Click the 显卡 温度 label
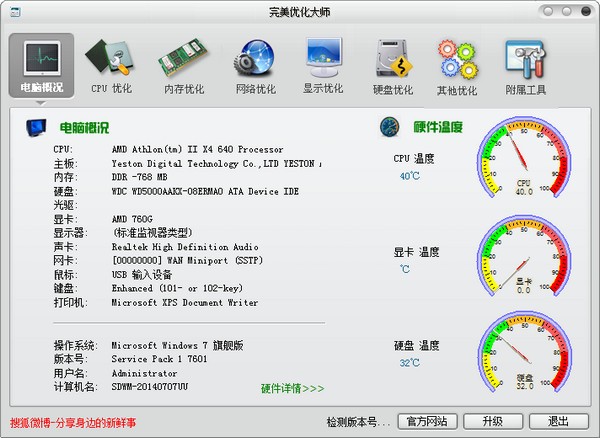This screenshot has width=600, height=438. (417, 252)
